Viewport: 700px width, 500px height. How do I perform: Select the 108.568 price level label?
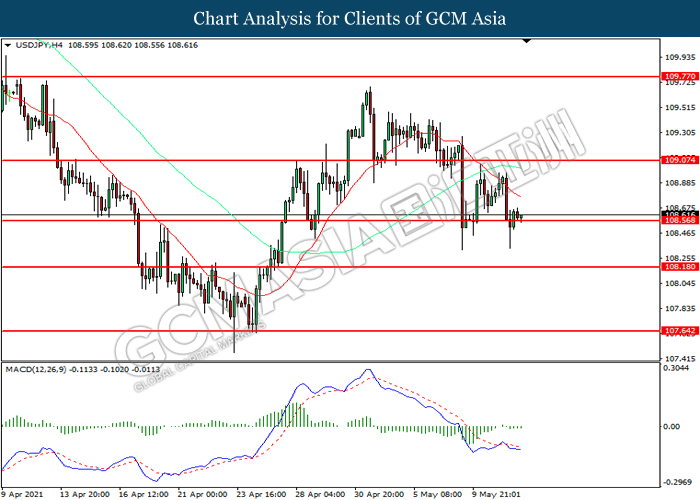pyautogui.click(x=680, y=221)
